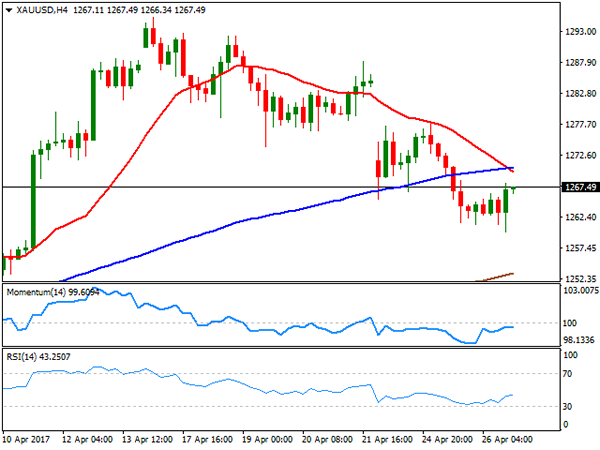The image size is (600, 450).
Task: Click the 1277.70 price axis label
Action: (580, 124)
